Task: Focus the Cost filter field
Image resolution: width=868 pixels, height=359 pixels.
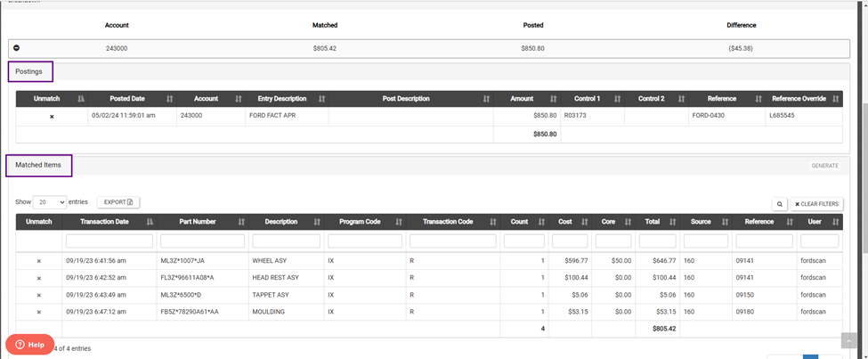Action: (x=570, y=241)
